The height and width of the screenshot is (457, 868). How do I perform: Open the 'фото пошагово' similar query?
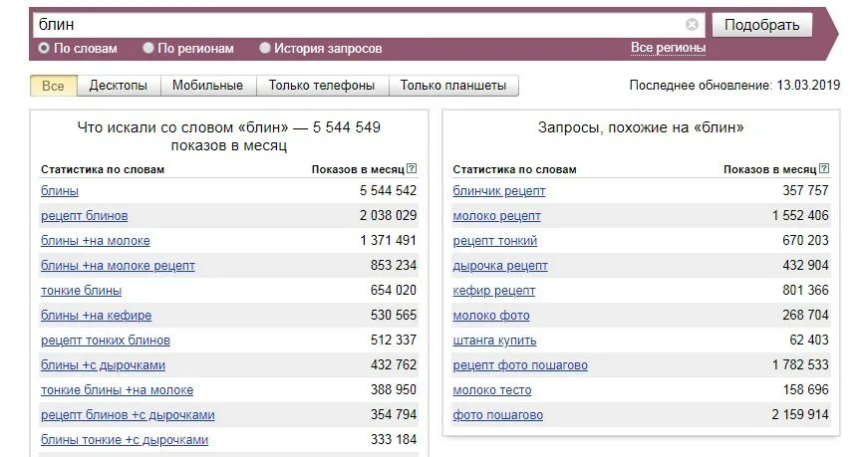pos(498,415)
